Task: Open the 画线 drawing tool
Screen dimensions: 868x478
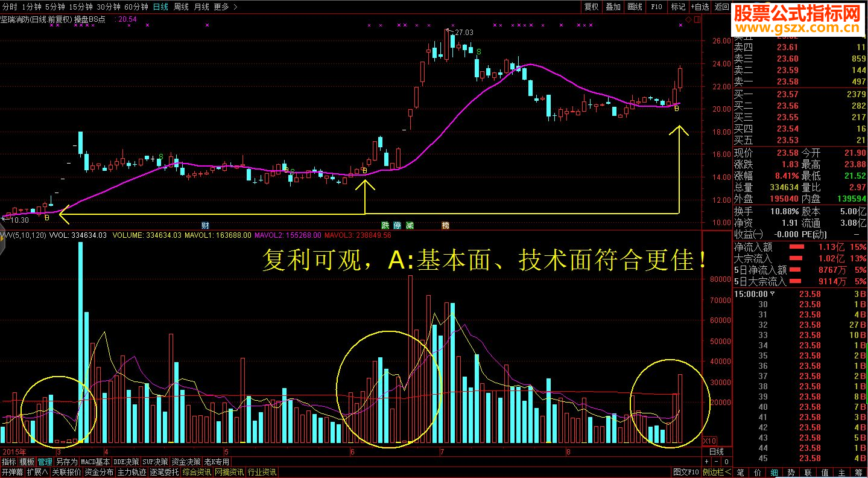Action: coord(635,7)
